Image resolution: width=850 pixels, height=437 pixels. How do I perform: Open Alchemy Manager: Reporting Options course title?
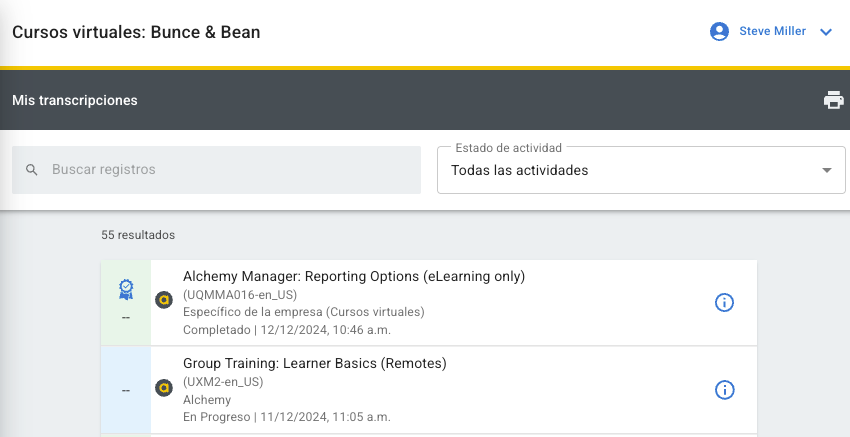pos(354,277)
